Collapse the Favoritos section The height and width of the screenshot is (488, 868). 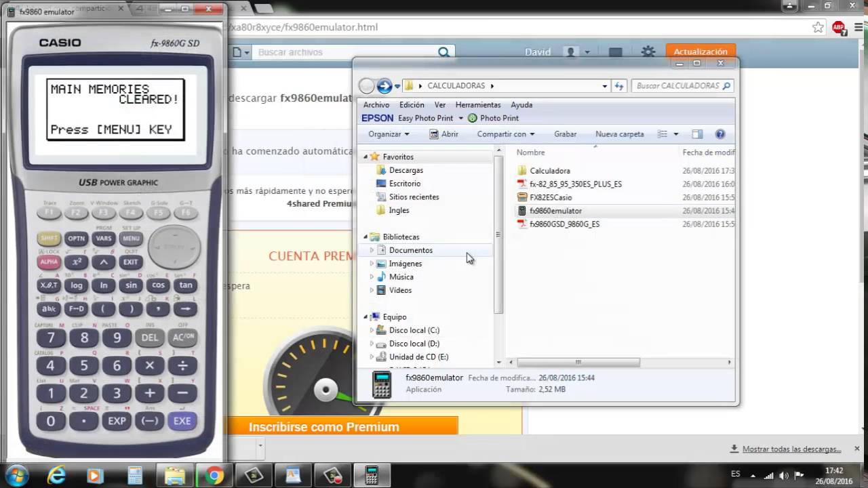pyautogui.click(x=366, y=157)
